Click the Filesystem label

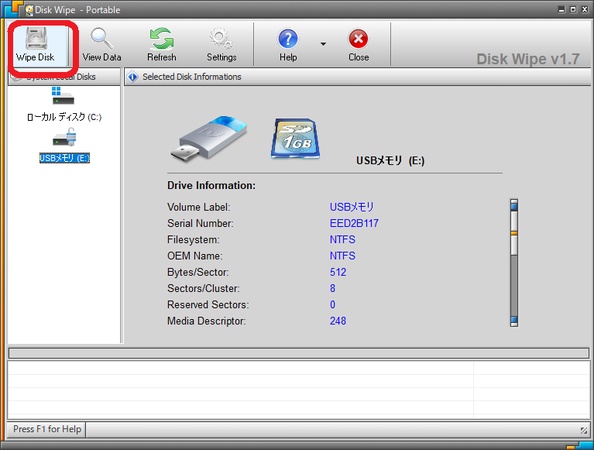(x=193, y=239)
